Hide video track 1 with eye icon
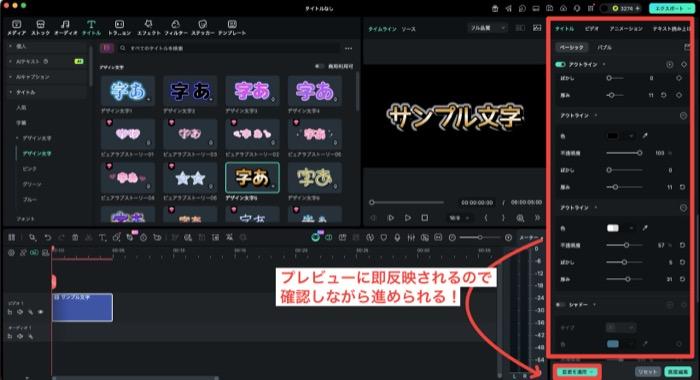The width and height of the screenshot is (700, 380). [41, 312]
